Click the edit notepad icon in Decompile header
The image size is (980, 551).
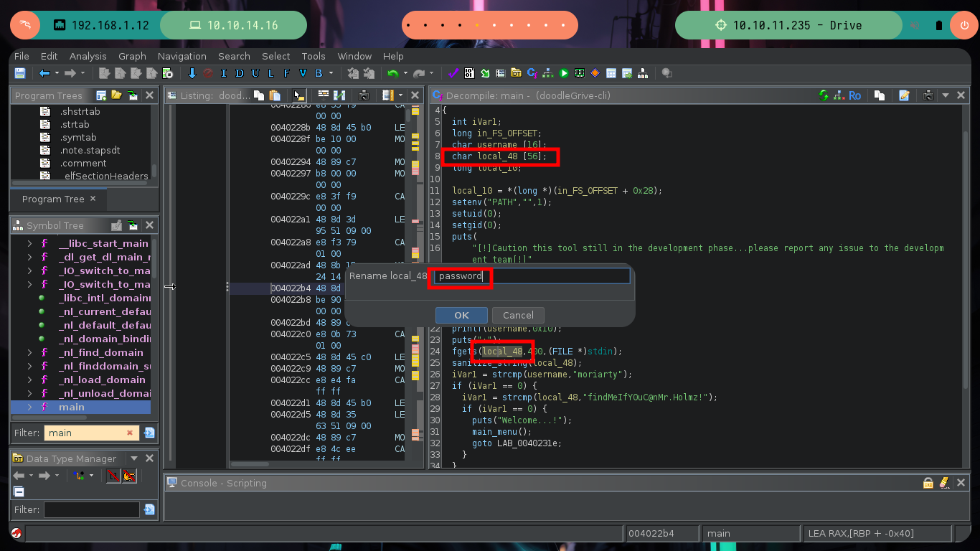904,95
